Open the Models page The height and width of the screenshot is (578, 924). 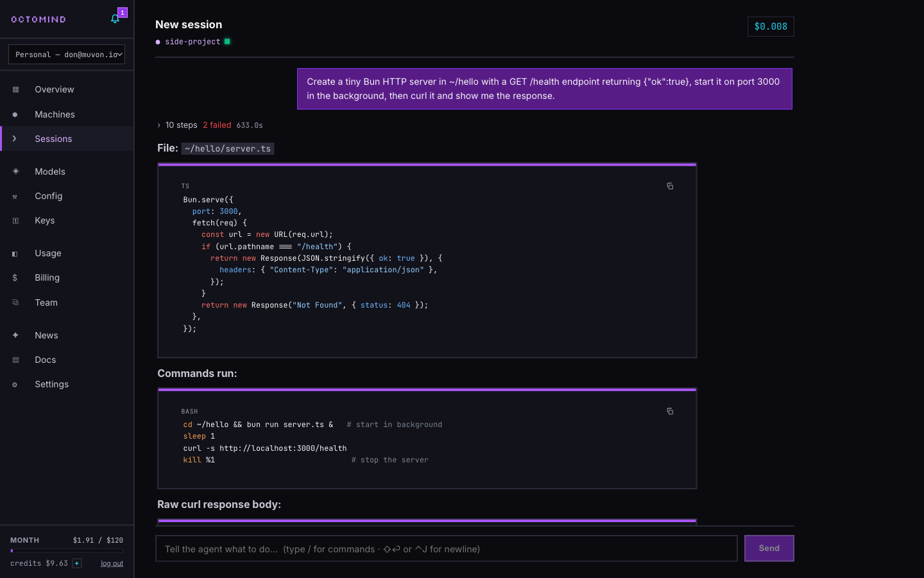pyautogui.click(x=67, y=171)
